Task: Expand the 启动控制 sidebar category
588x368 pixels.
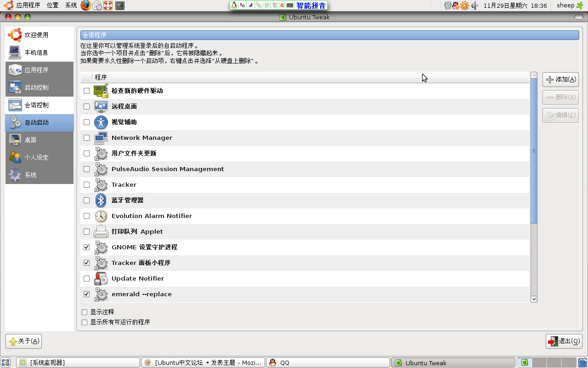Action: (x=40, y=87)
